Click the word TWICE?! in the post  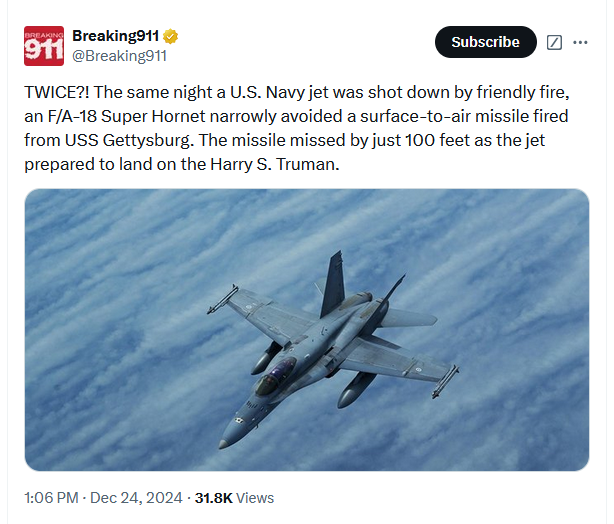pyautogui.click(x=57, y=92)
